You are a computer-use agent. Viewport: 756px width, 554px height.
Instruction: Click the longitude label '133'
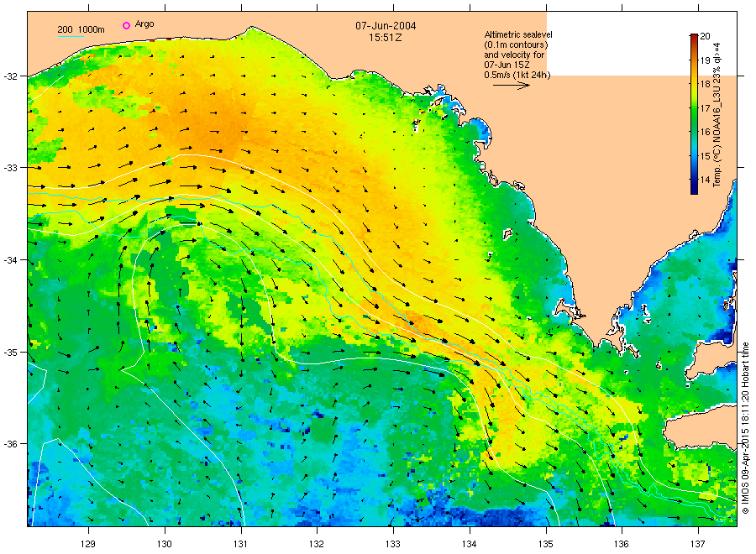tap(393, 544)
